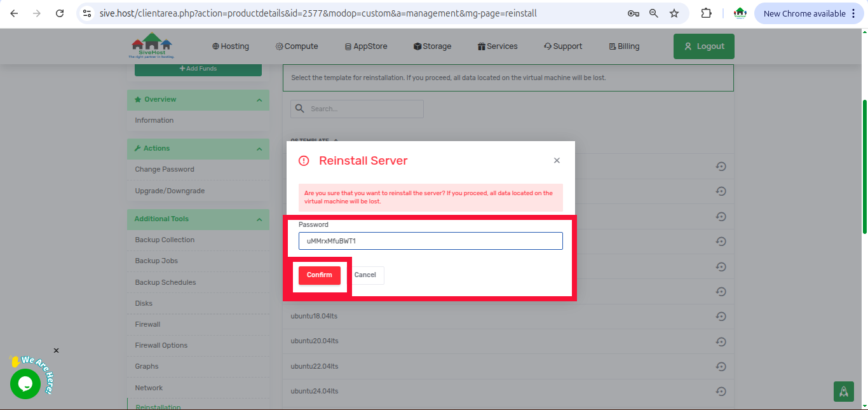Click the green rocket scroll-to-top button

pos(844,392)
